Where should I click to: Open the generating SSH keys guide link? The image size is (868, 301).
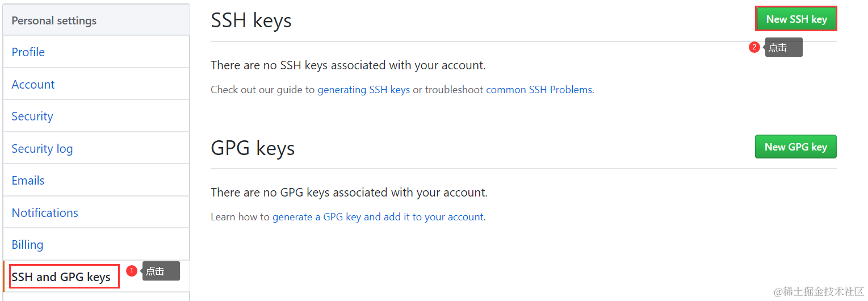(x=363, y=90)
